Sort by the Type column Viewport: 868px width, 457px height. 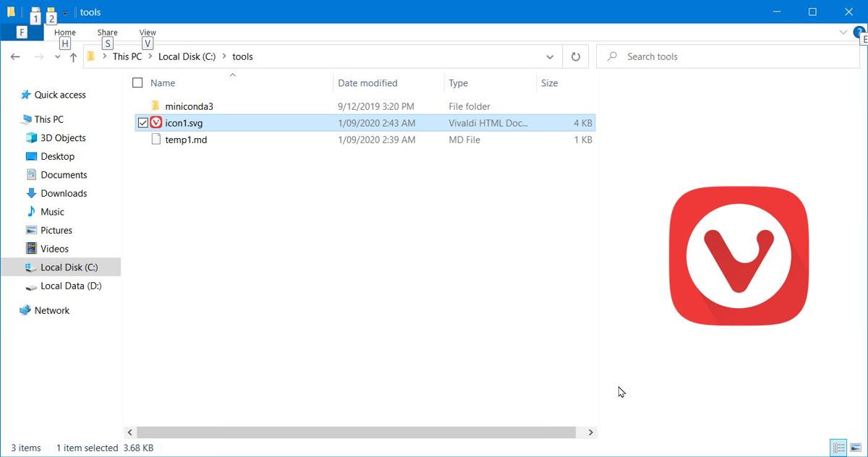(458, 83)
